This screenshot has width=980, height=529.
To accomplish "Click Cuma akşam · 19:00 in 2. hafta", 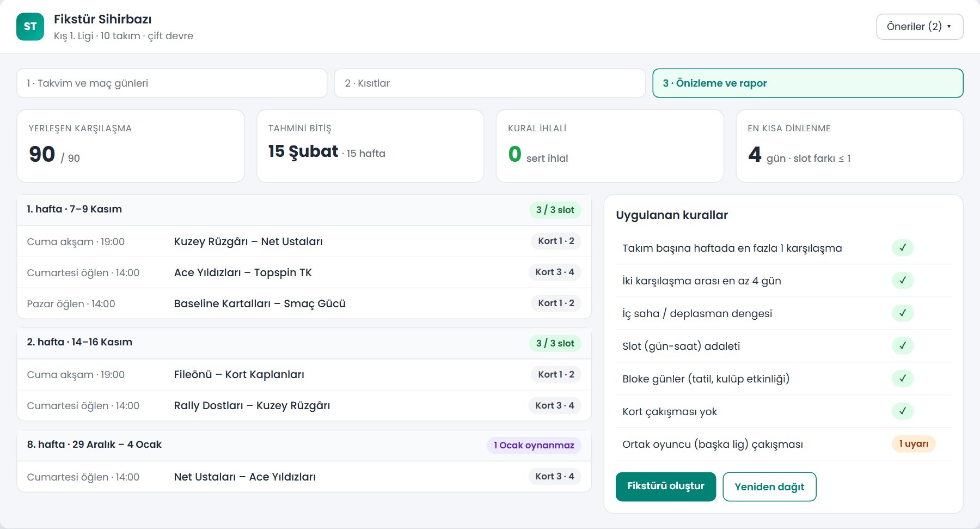I will [x=76, y=374].
